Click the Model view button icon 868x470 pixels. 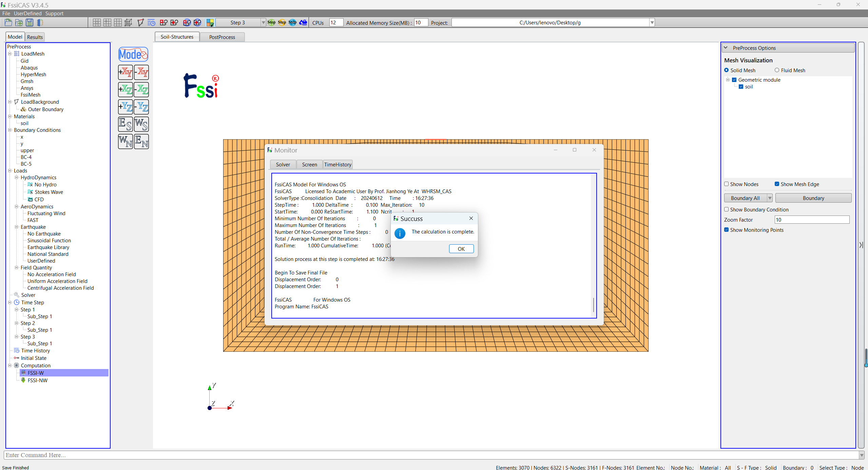[x=133, y=54]
